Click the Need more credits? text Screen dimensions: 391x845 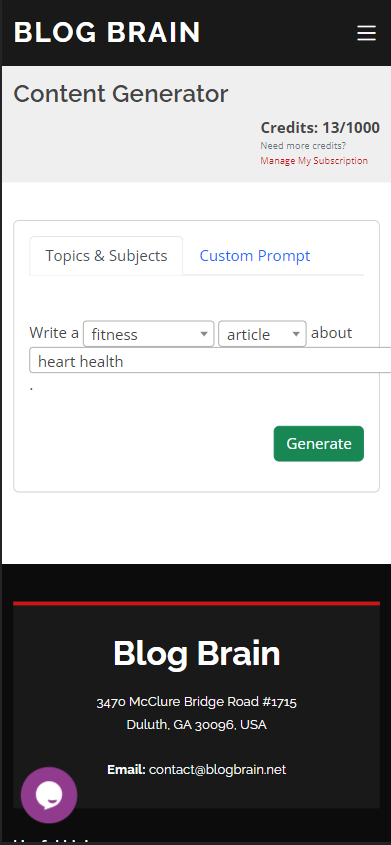pyautogui.click(x=303, y=146)
